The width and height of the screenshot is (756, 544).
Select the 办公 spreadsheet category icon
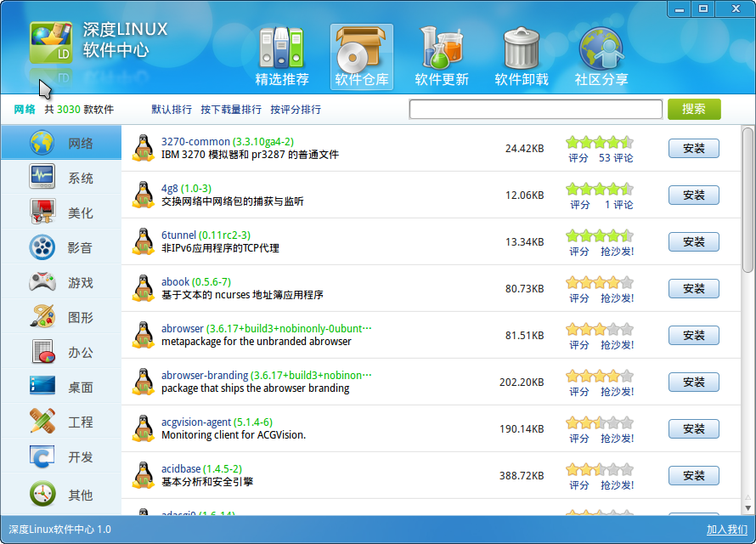click(43, 352)
